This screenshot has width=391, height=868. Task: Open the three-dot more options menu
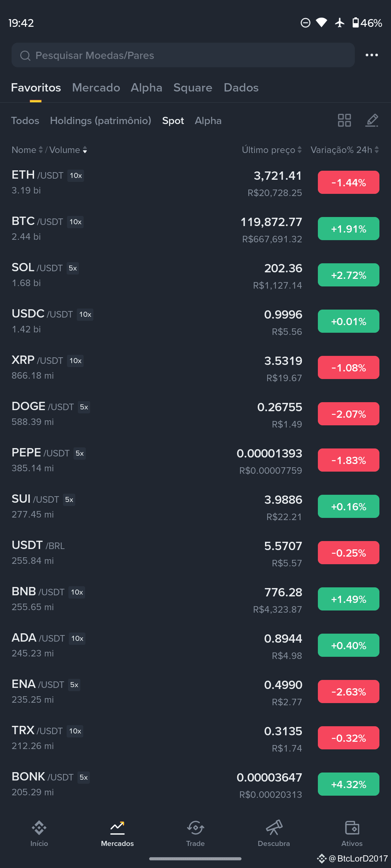(x=371, y=55)
